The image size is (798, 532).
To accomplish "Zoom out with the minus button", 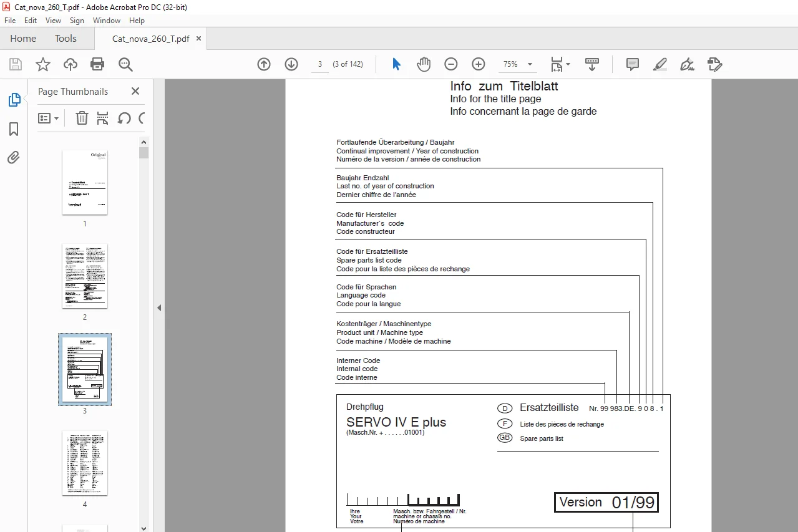I will click(x=451, y=64).
